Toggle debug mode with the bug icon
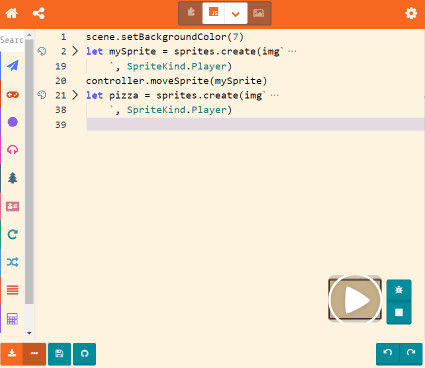The height and width of the screenshot is (368, 425). 399,290
